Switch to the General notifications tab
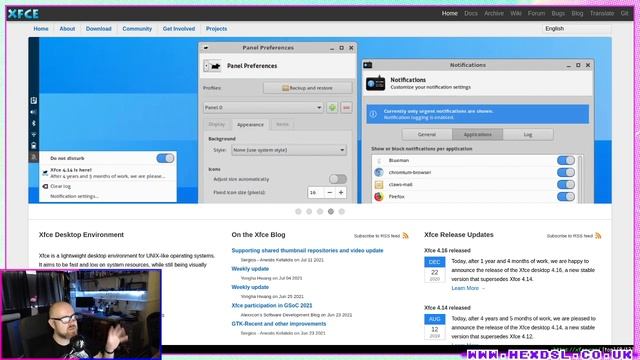Image resolution: width=640 pixels, height=360 pixels. pos(427,134)
